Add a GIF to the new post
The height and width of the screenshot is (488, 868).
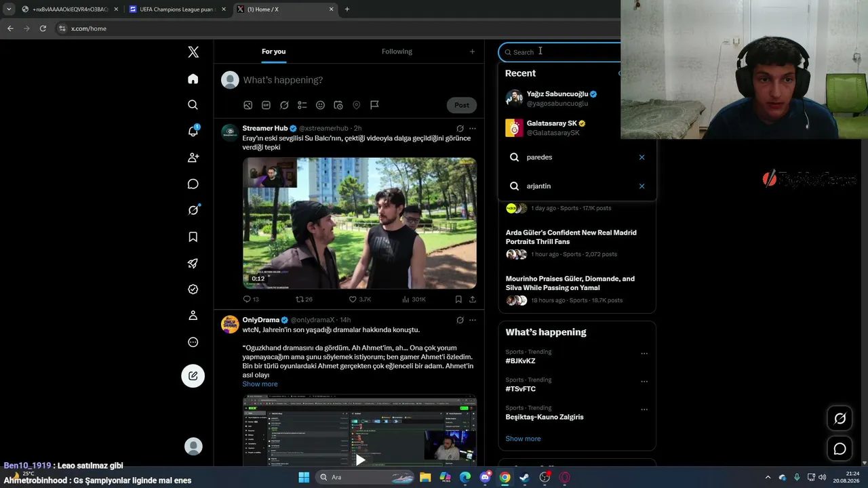(x=266, y=105)
